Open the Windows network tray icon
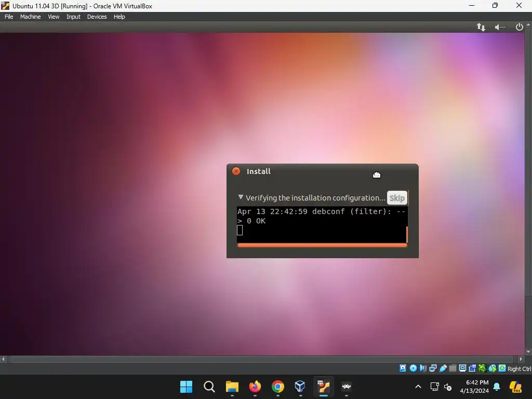Image resolution: width=532 pixels, height=399 pixels. coord(435,387)
